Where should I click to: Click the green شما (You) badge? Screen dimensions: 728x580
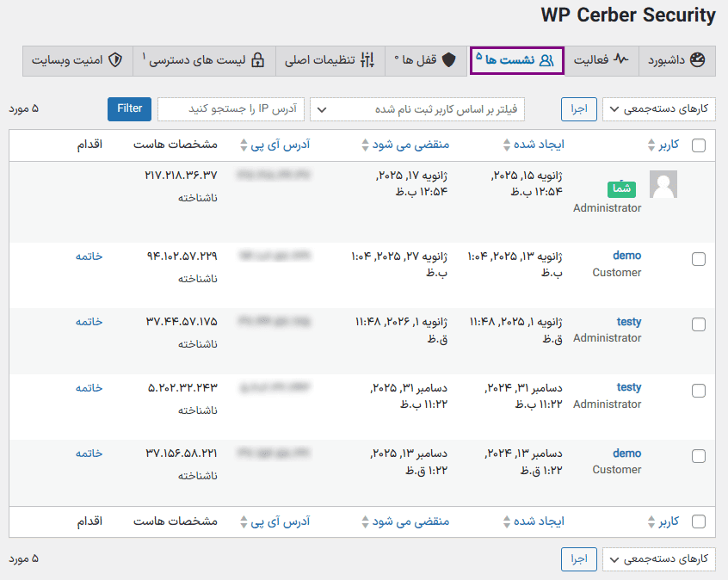point(621,188)
